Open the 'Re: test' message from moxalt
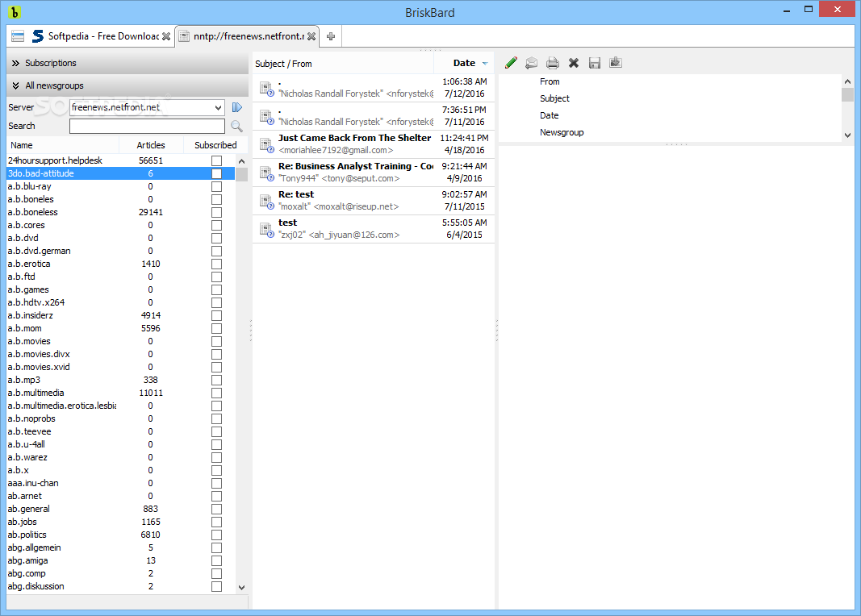 pyautogui.click(x=374, y=201)
